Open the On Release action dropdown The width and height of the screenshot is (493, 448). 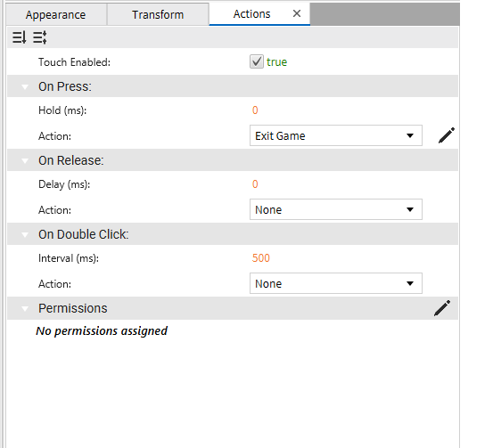[336, 209]
